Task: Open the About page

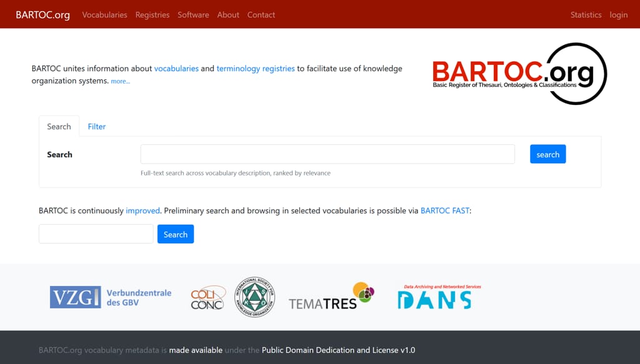Action: [228, 15]
